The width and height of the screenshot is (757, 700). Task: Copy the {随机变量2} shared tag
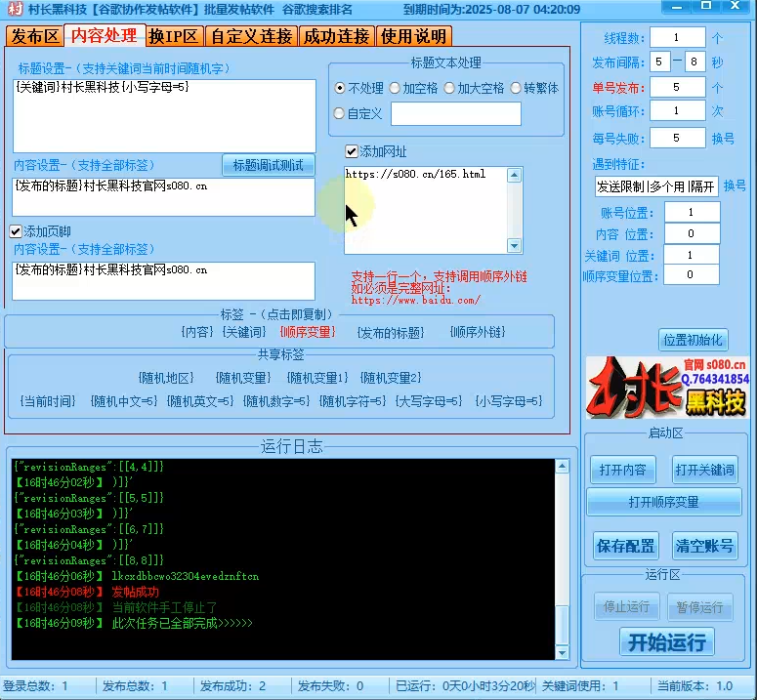pos(391,378)
